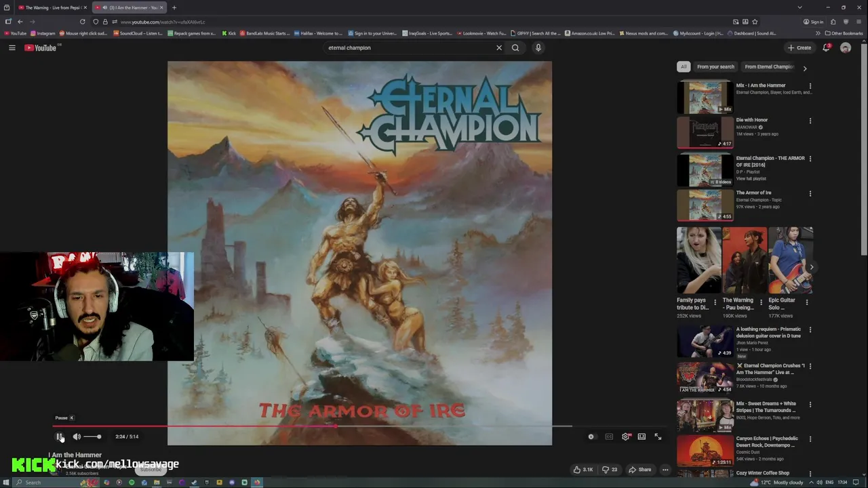This screenshot has width=868, height=488.
Task: Switch to 'The Warning - Live' browser tab
Action: [52, 7]
